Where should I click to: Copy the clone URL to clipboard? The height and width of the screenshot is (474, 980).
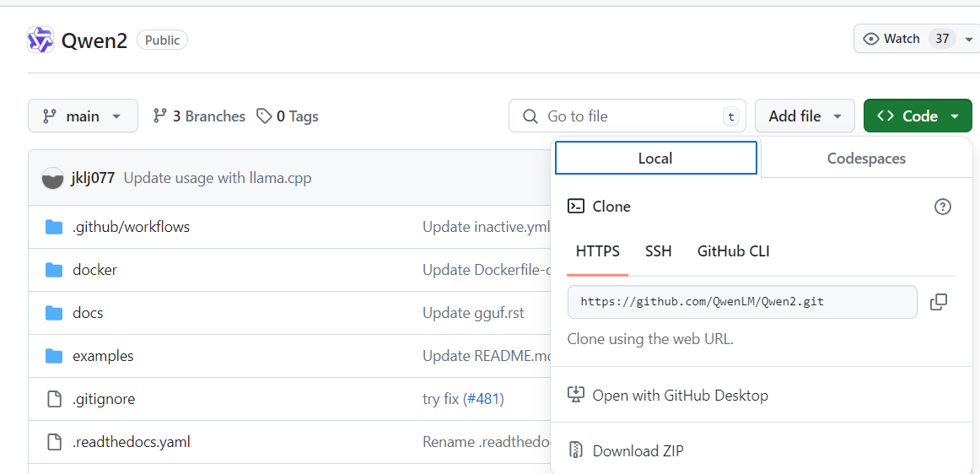938,302
